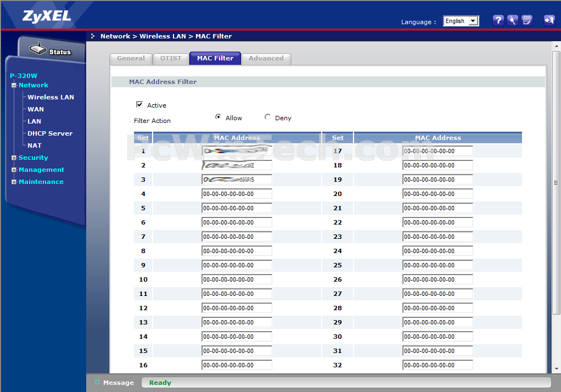Image resolution: width=561 pixels, height=392 pixels.
Task: Expand the Management tree node
Action: click(14, 170)
